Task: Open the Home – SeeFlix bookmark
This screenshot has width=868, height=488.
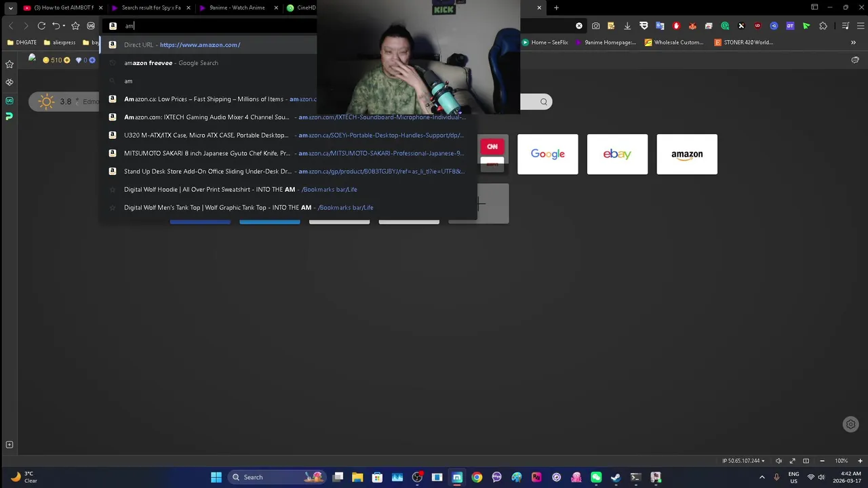Action: coord(545,42)
